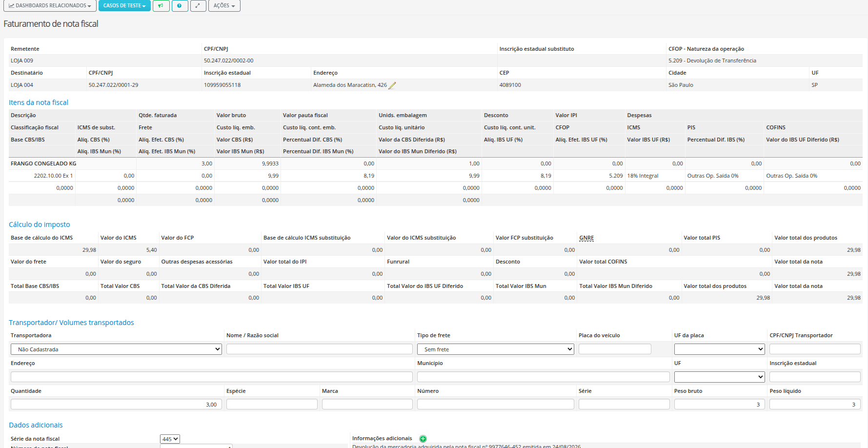
Task: Click the Município input field
Action: coord(544,377)
